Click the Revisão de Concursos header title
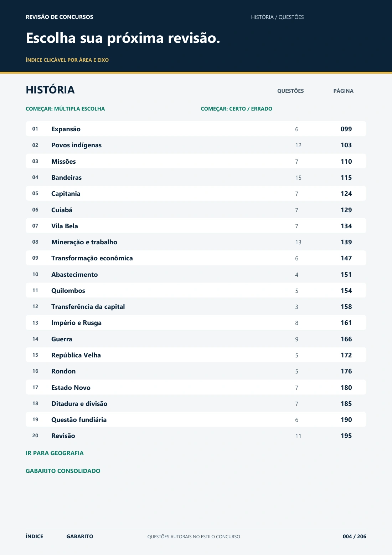The width and height of the screenshot is (392, 555). [x=60, y=17]
